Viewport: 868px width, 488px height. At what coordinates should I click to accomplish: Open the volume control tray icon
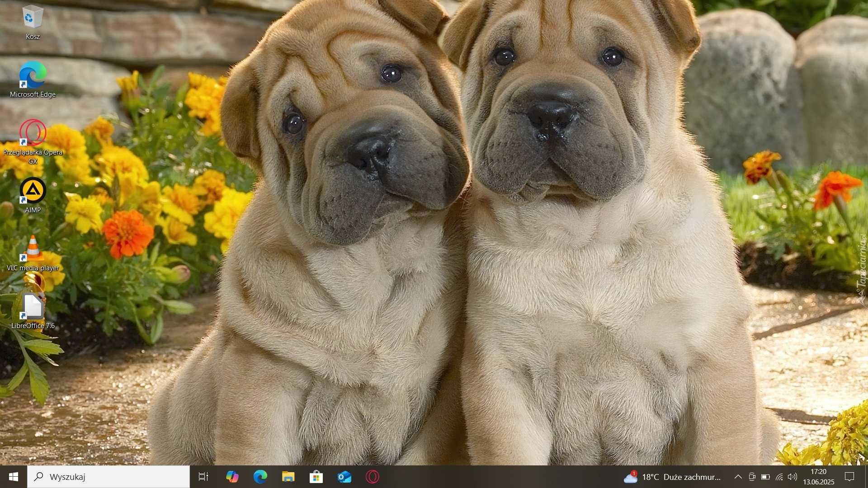[x=793, y=477]
